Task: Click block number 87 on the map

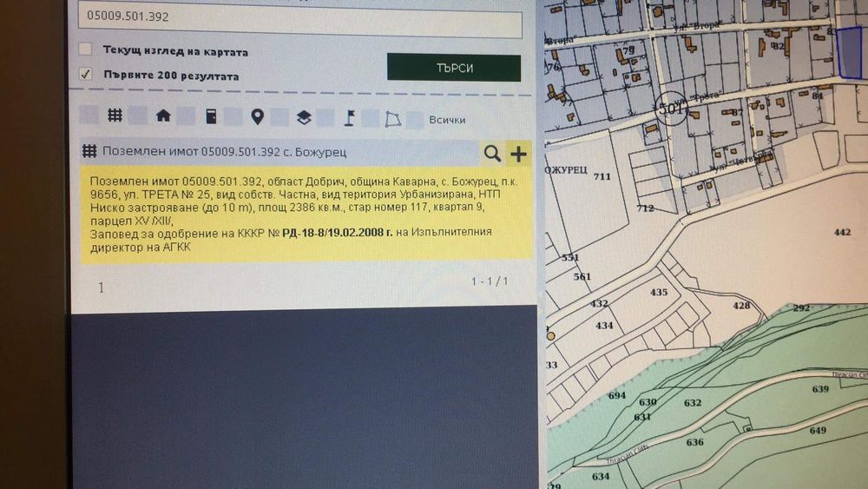Action: [x=737, y=112]
